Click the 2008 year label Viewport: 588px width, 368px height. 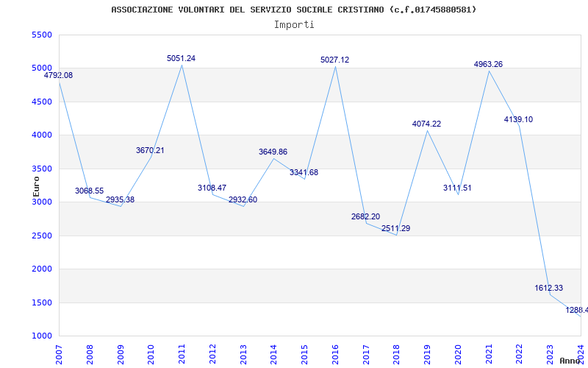coord(90,355)
